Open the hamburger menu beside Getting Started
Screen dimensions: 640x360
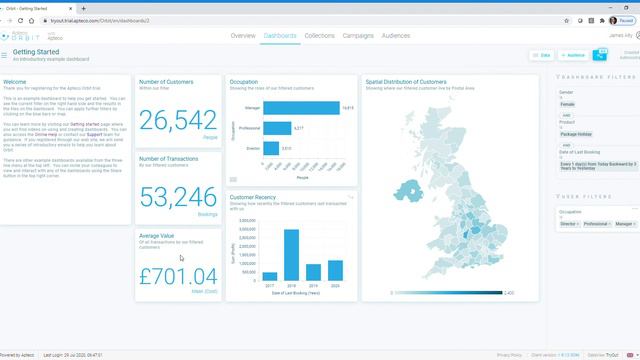(4, 55)
